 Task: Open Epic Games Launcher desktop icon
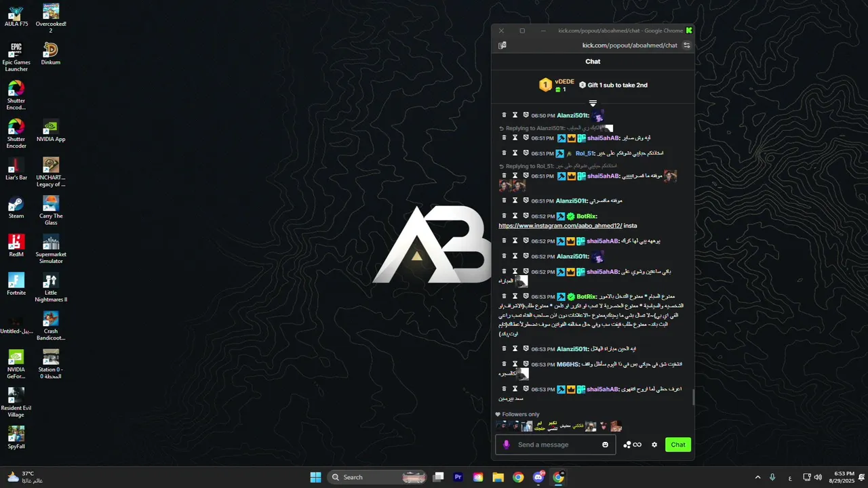[x=16, y=57]
